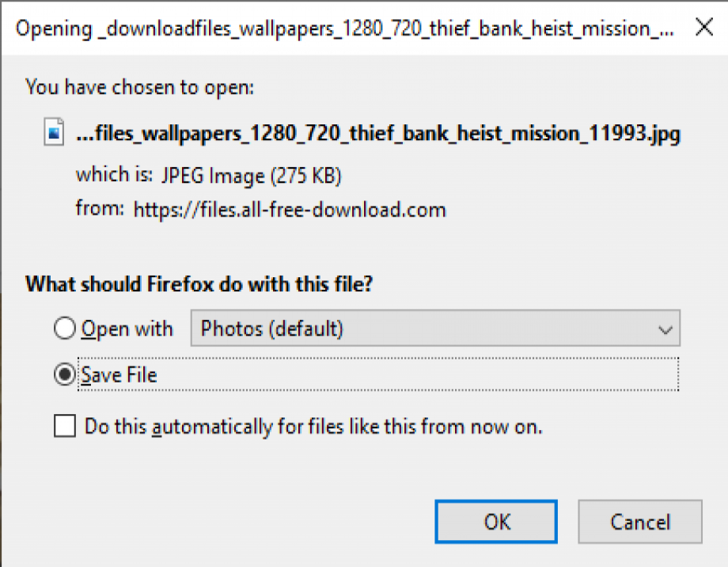Viewport: 728px width, 567px height.
Task: Click the dialog title bar text
Action: [x=345, y=29]
